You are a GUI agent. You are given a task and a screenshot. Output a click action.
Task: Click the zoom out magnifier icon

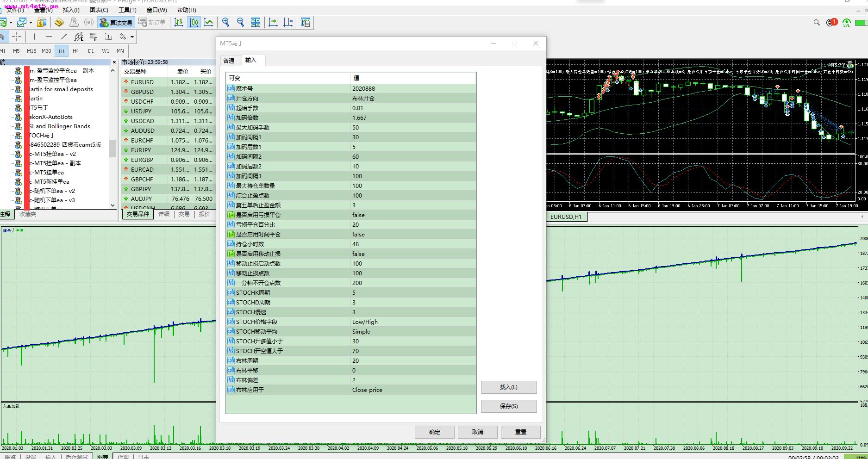[240, 22]
